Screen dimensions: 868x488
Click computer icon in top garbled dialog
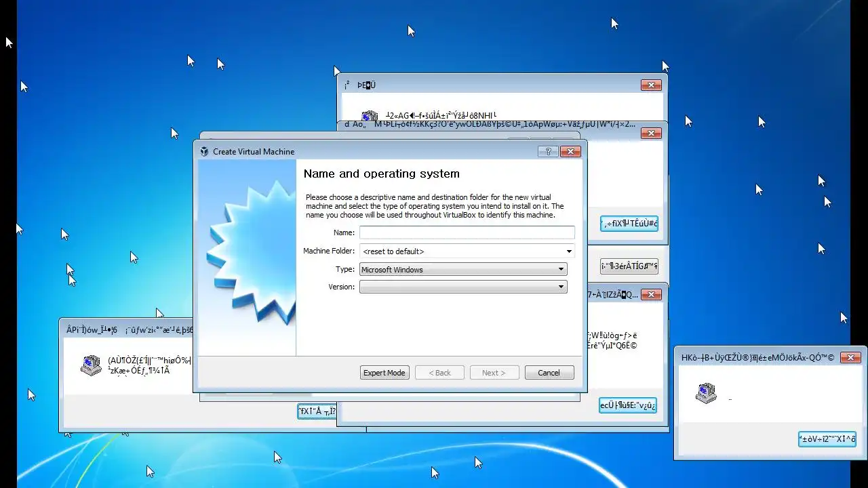point(370,116)
